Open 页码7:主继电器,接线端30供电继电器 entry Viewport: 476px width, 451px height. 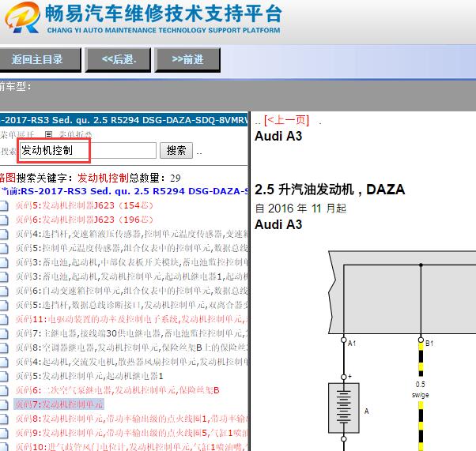[x=132, y=333]
